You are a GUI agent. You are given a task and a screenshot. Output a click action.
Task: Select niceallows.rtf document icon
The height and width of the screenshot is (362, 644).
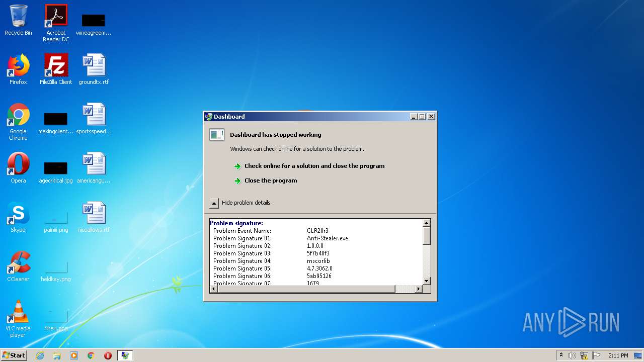94,217
